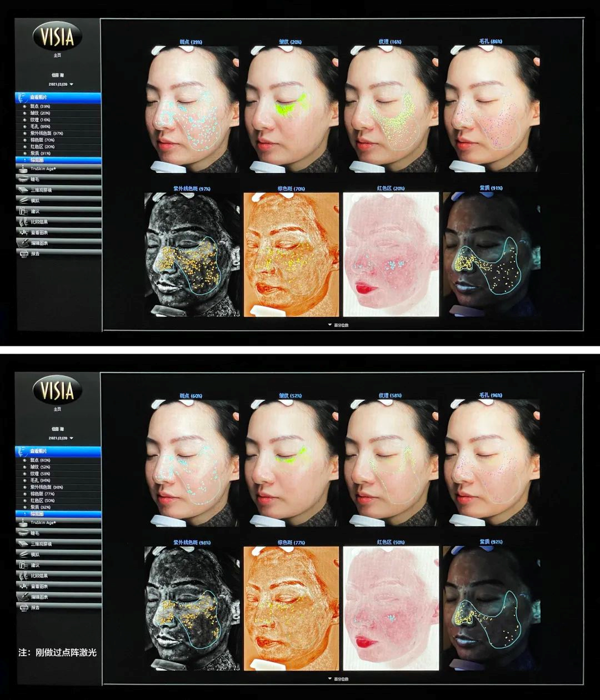Open the 紫质 (92%) dark thumbnail
The width and height of the screenshot is (600, 700).
tap(491, 608)
